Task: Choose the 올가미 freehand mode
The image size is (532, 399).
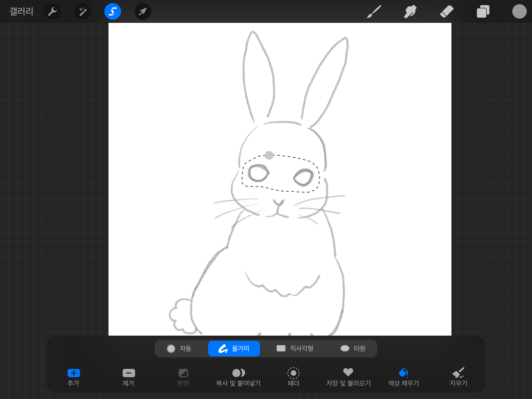Action: 234,348
